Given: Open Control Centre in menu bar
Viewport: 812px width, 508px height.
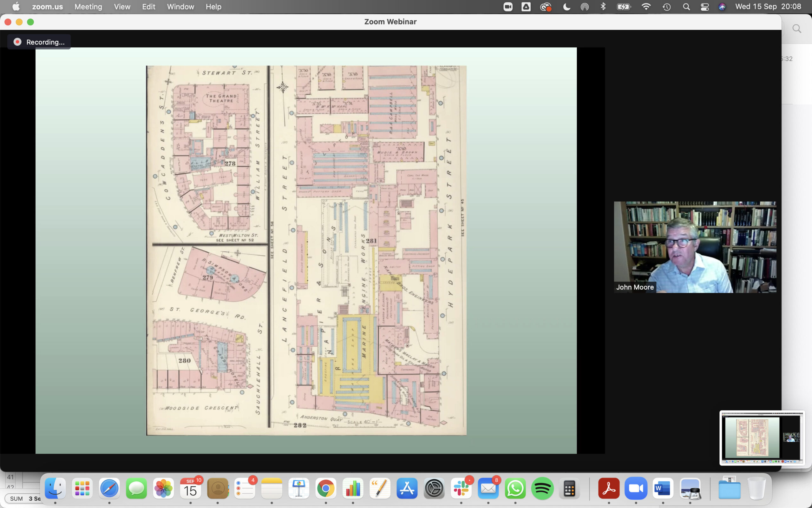Looking at the screenshot, I should [704, 7].
